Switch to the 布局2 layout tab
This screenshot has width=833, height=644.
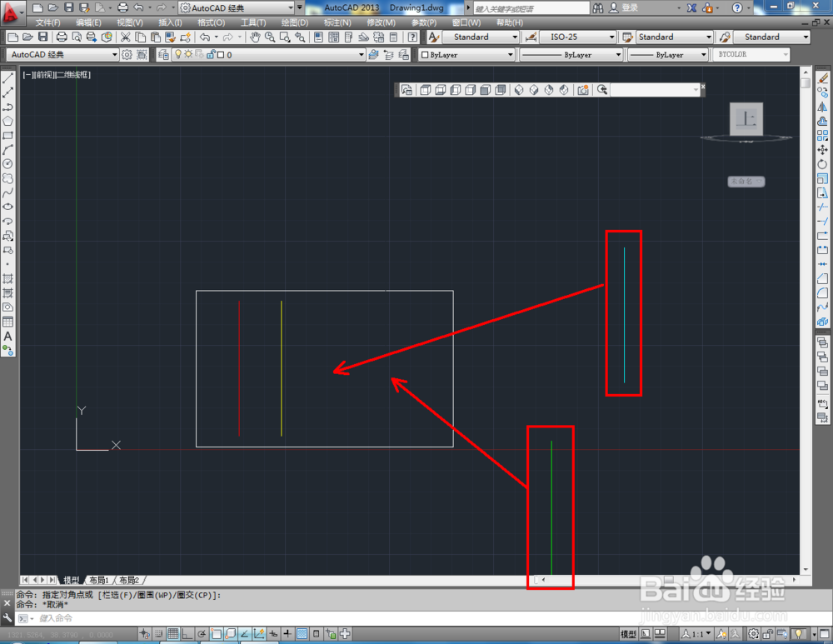coord(129,580)
